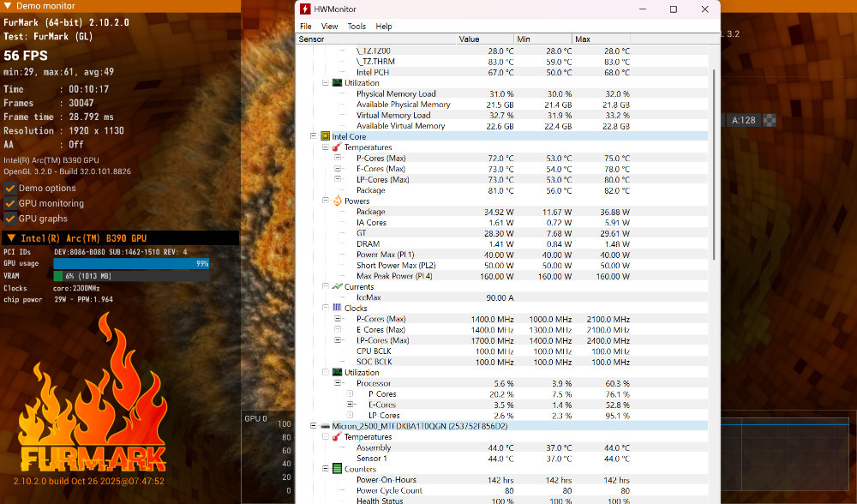The image size is (857, 504).
Task: Click the A:128 label in FurMark window
Action: coord(743,120)
